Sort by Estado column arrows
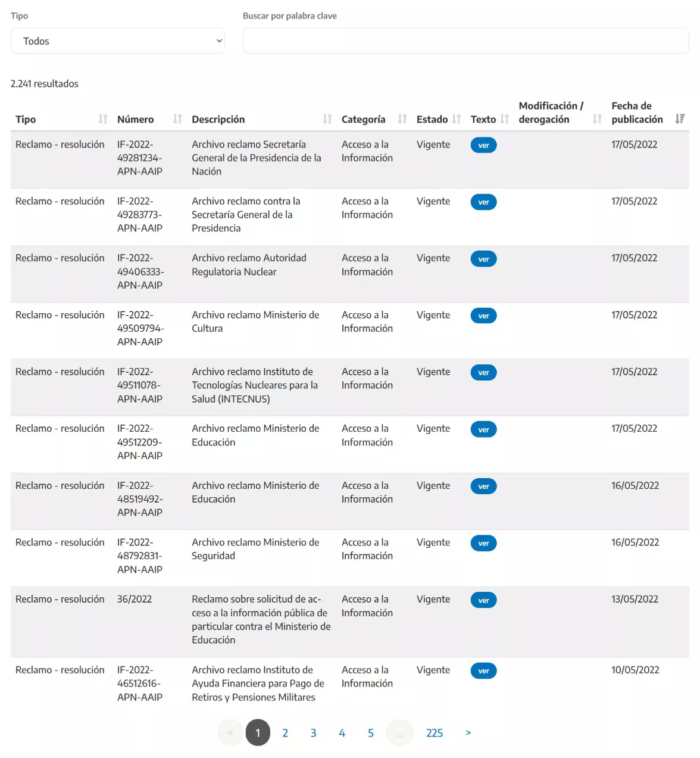 457,119
